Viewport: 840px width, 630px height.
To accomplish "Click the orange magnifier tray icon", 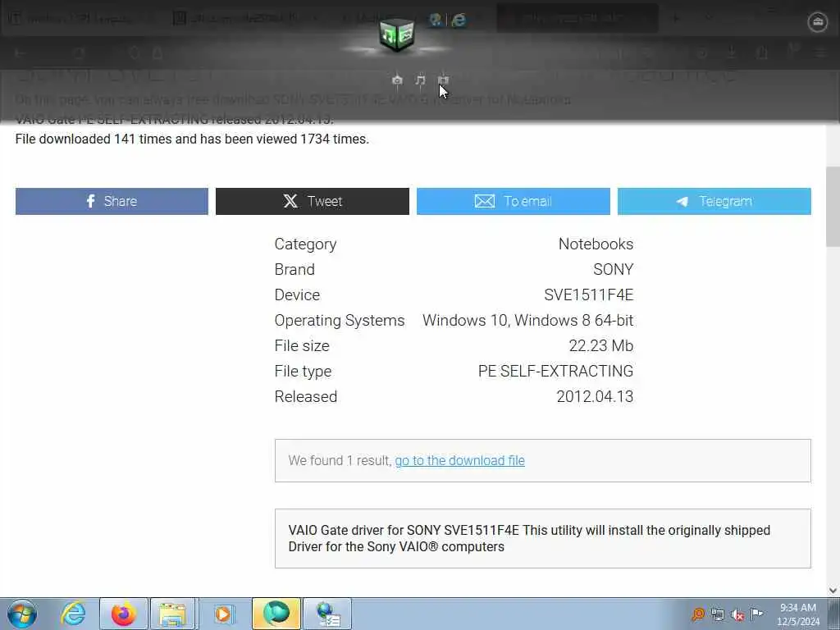I will [x=697, y=614].
